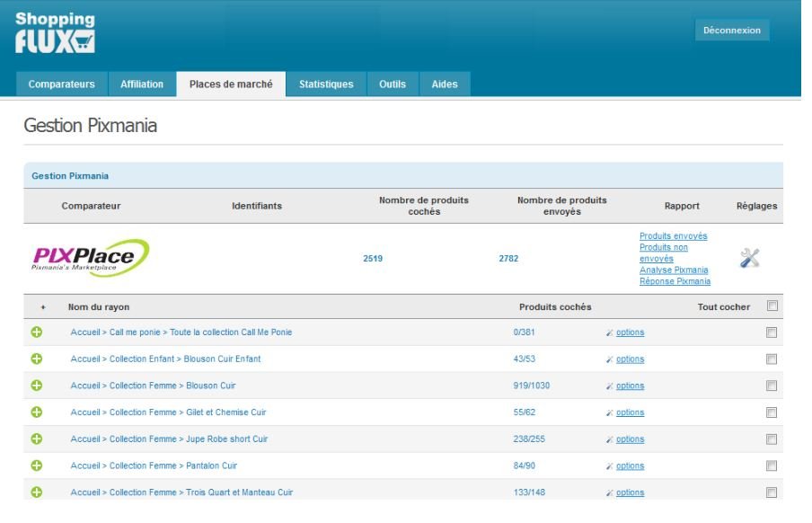Open the Comparateurs tab

[x=61, y=84]
